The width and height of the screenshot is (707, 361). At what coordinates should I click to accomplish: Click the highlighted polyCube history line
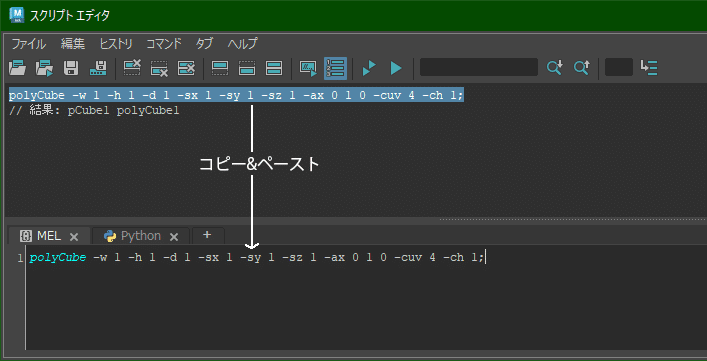point(236,96)
